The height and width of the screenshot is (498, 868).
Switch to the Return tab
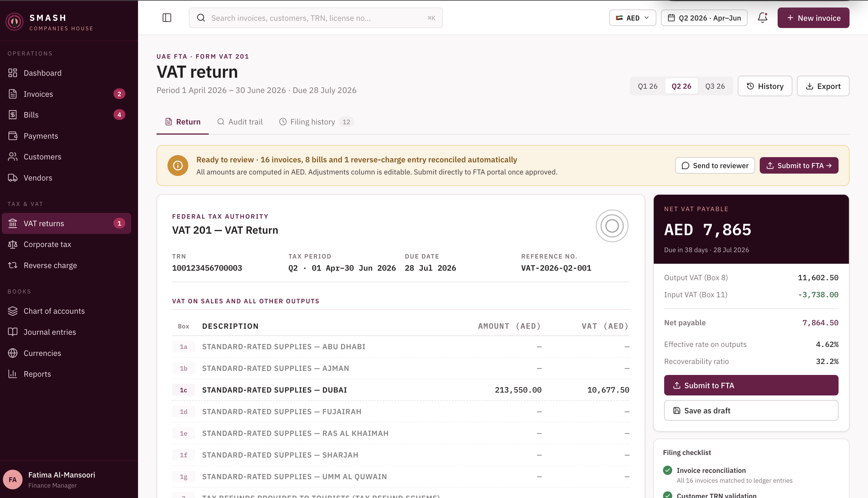[182, 122]
